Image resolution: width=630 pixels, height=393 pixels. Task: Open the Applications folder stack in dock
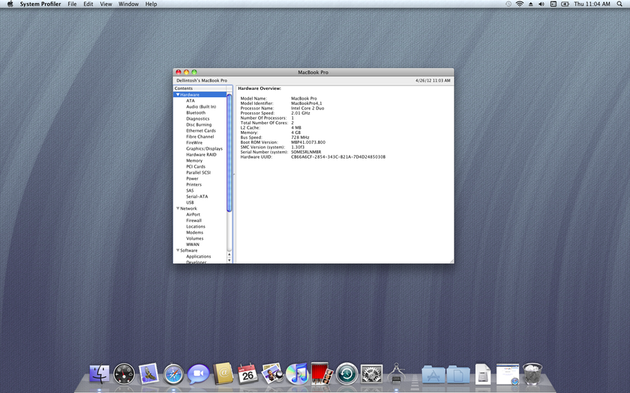[x=434, y=375]
